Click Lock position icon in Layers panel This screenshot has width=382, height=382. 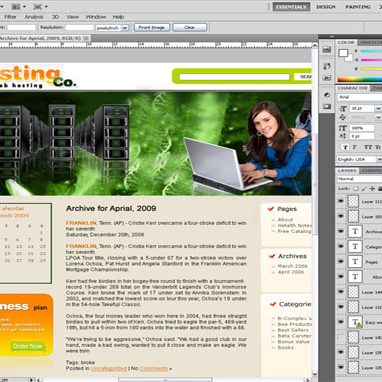(x=372, y=189)
